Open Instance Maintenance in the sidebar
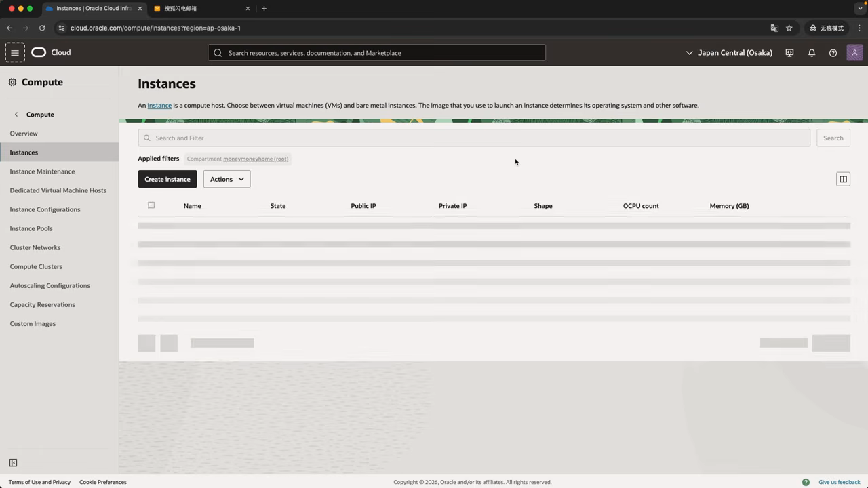Image resolution: width=868 pixels, height=488 pixels. pyautogui.click(x=42, y=171)
